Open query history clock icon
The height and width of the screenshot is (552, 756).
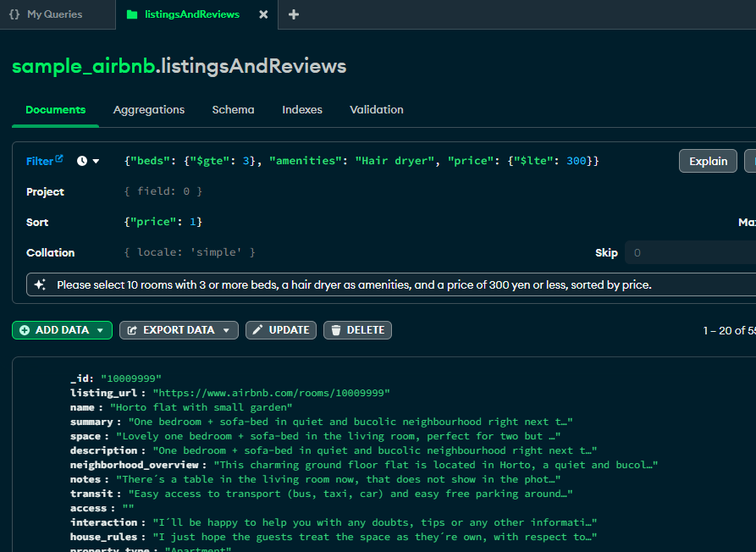click(x=82, y=161)
